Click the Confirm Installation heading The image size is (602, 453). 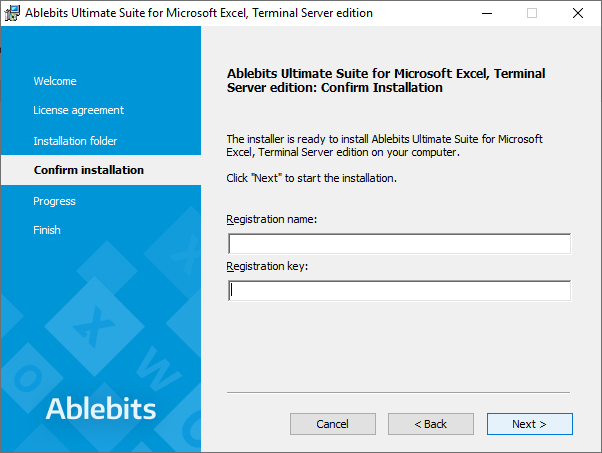point(386,80)
